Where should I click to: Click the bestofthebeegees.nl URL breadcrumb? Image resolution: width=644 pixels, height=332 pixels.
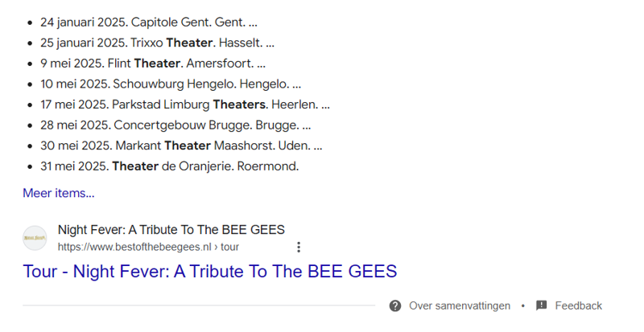click(148, 247)
